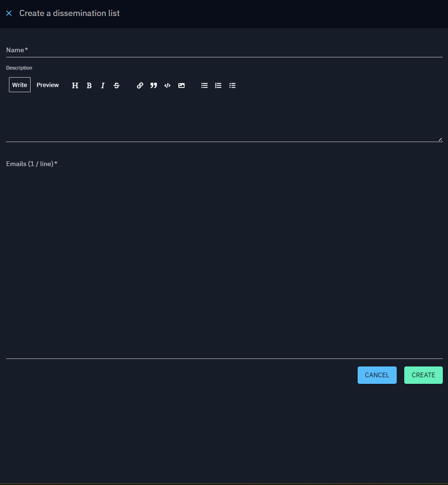Switch to the Preview tab
This screenshot has width=448, height=485.
pyautogui.click(x=48, y=85)
